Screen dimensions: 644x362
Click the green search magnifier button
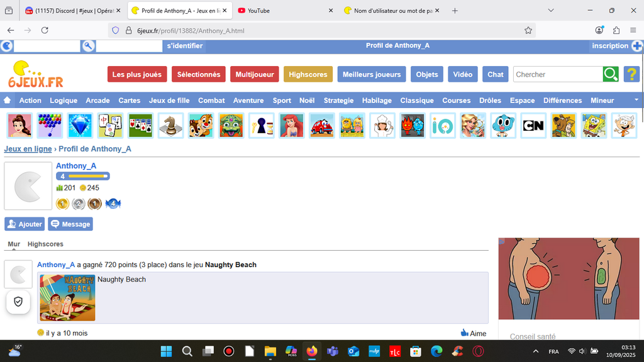[611, 74]
